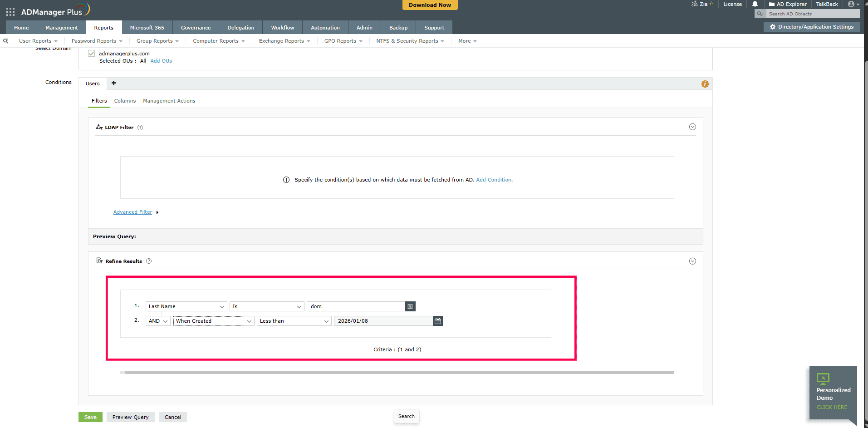
Task: Add a new condition tab with plus
Action: (113, 83)
